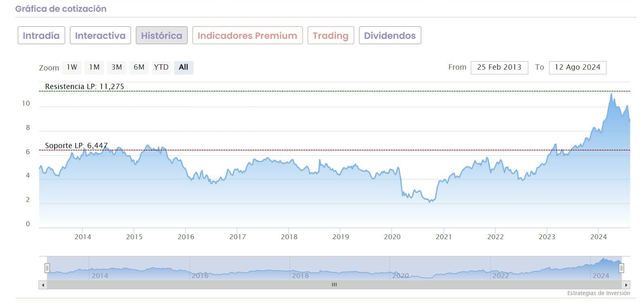Choose the 3M zoom option
The height and width of the screenshot is (306, 644).
pos(117,67)
